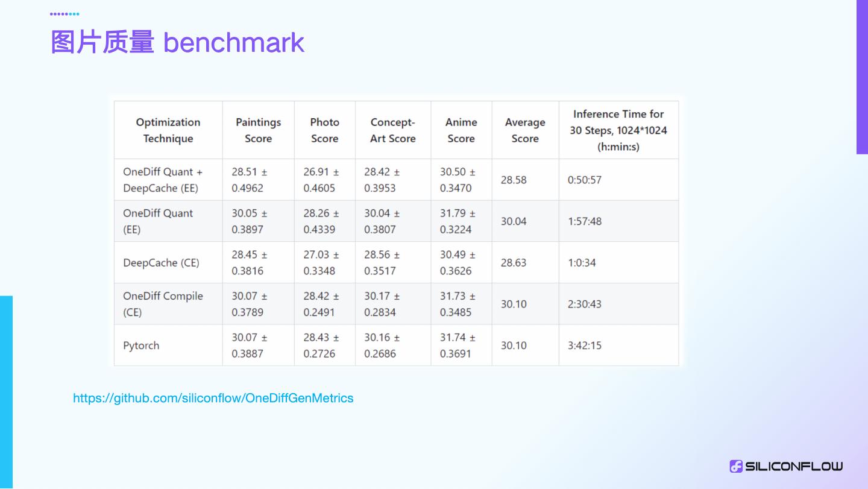The width and height of the screenshot is (868, 489).
Task: Click the average score "30.04"
Action: [514, 221]
